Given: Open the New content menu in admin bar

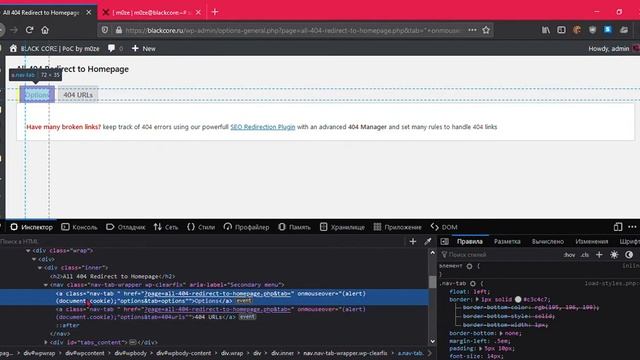Looking at the screenshot, I should click(x=144, y=49).
